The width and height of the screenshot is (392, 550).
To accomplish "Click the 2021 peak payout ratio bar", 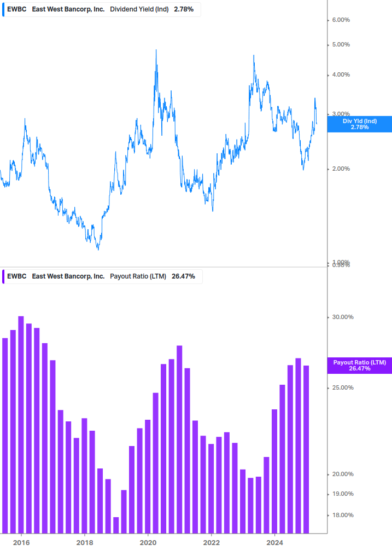I will pyautogui.click(x=179, y=439).
